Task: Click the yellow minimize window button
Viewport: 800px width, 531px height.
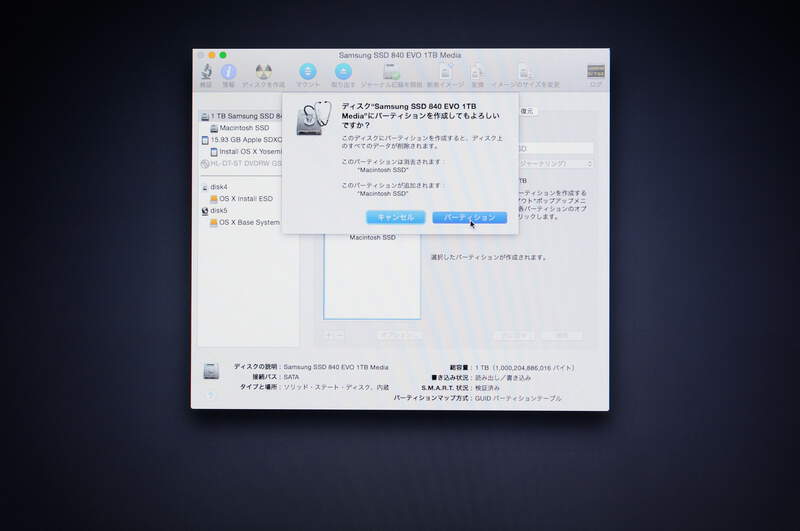Action: pos(212,55)
